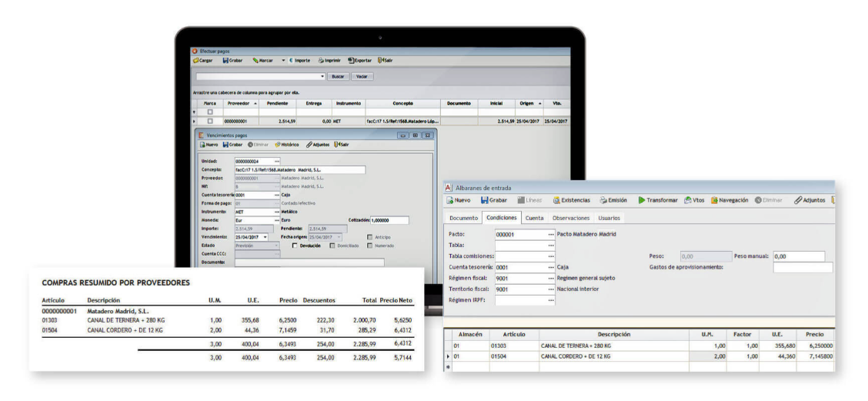Tick Marca checkbox in the filter row
The image size is (868, 401).
coord(210,112)
